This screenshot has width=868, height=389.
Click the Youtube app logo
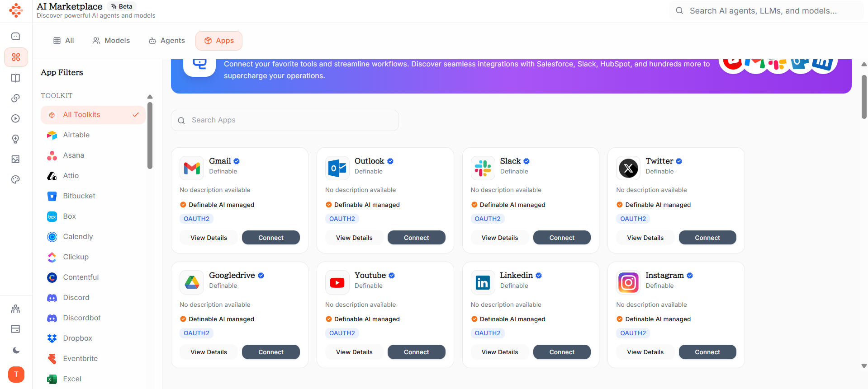click(337, 282)
